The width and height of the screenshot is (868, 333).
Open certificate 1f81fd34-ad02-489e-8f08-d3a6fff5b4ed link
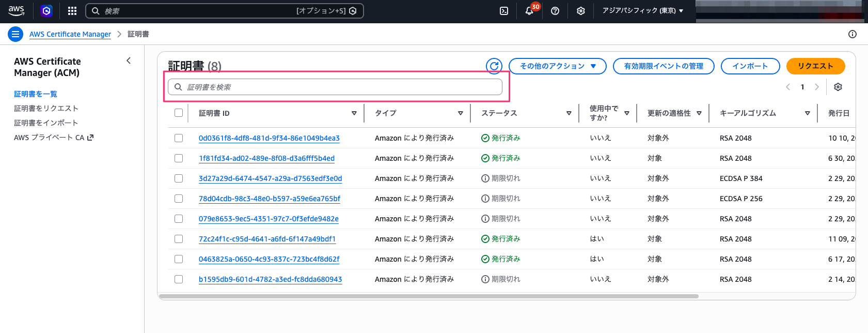click(266, 158)
